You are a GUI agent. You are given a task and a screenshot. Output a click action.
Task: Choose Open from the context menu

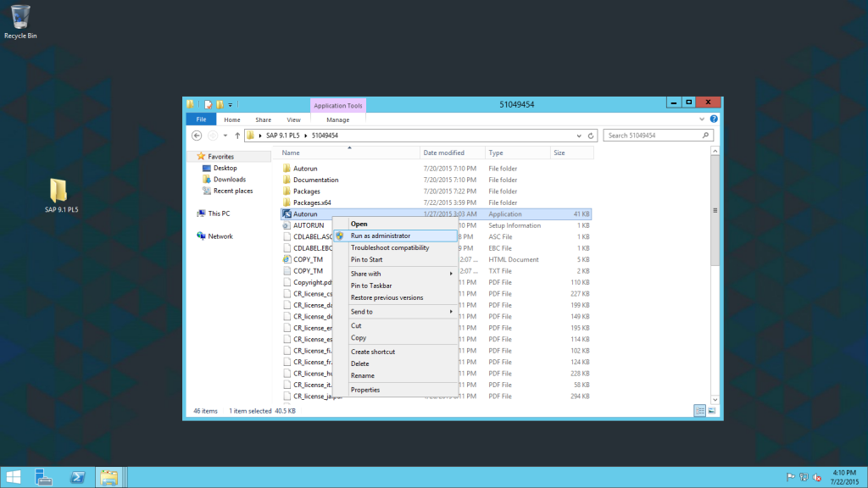coord(359,224)
